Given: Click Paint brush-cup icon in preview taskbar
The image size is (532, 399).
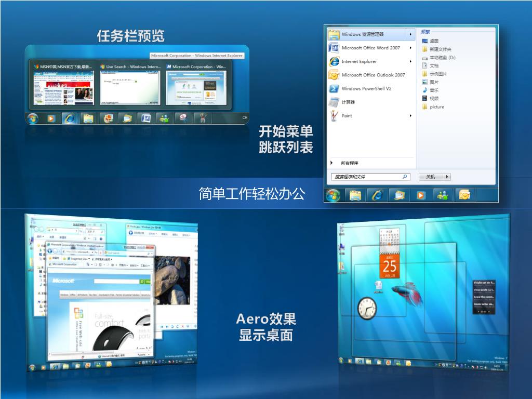Looking at the screenshot, I should pos(203,118).
